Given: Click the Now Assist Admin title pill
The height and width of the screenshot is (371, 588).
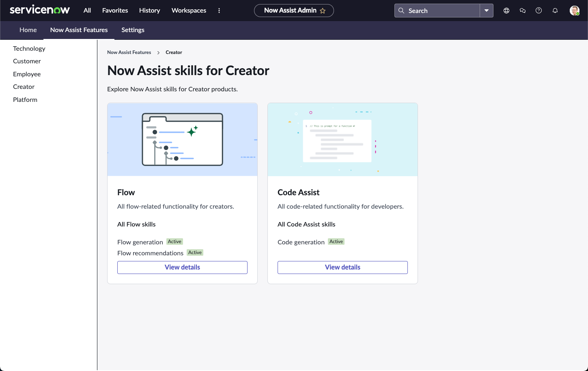Looking at the screenshot, I should click(294, 11).
